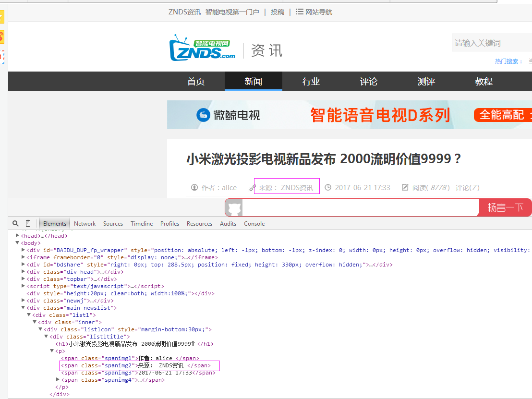This screenshot has height=399, width=532.
Task: Open the Timeline tab
Action: (x=142, y=224)
